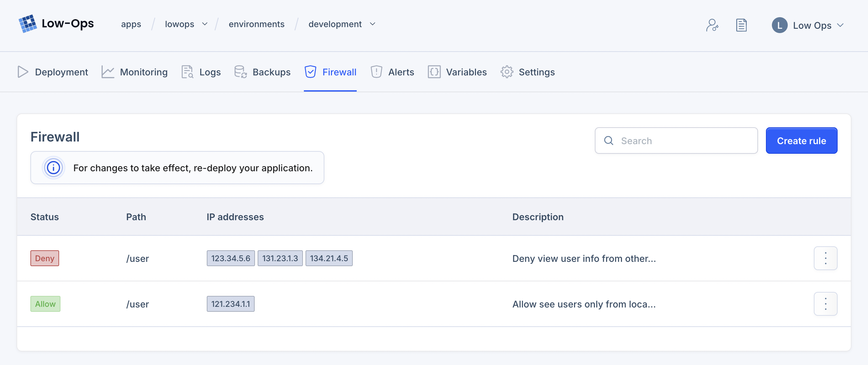The width and height of the screenshot is (868, 365).
Task: Open the documentation page icon
Action: coord(741,25)
